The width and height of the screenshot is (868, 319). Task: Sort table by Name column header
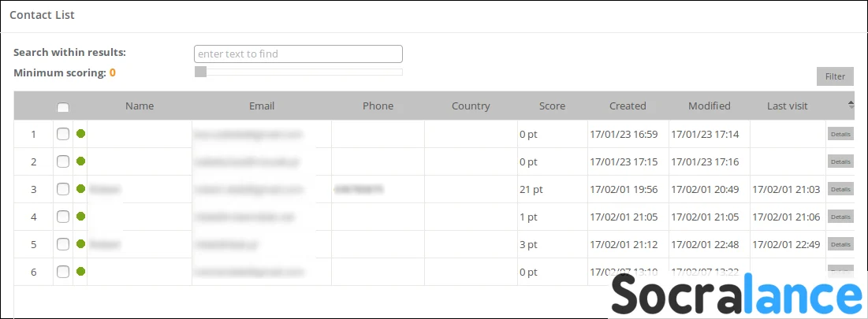140,106
